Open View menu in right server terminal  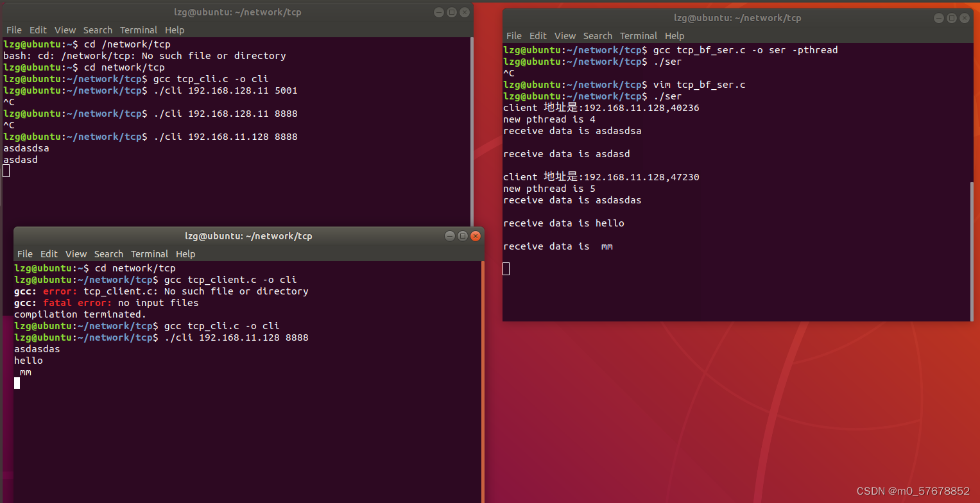[x=565, y=36]
